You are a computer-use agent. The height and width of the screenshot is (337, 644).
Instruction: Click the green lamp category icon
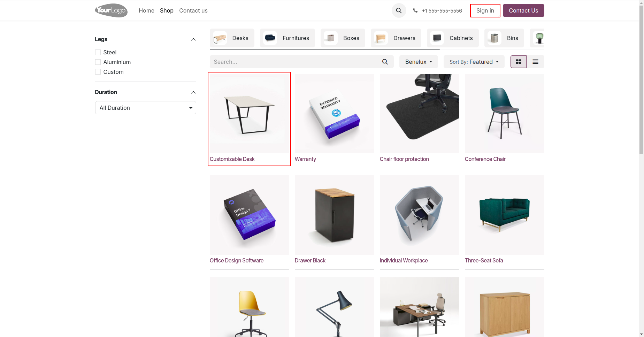539,38
